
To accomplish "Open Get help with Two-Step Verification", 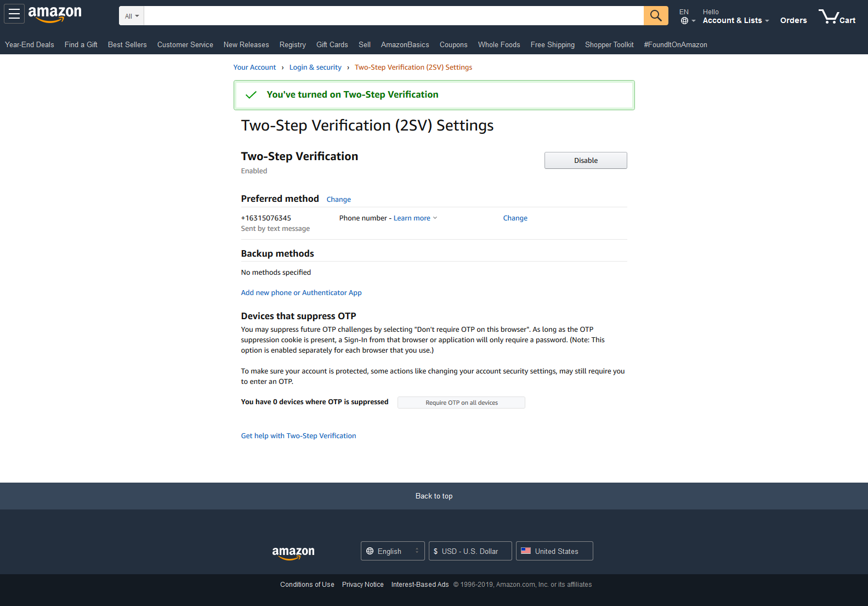I will click(x=299, y=436).
